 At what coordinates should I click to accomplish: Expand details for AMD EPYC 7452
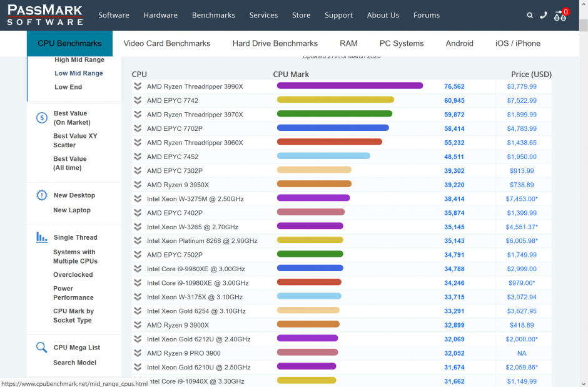pyautogui.click(x=138, y=157)
